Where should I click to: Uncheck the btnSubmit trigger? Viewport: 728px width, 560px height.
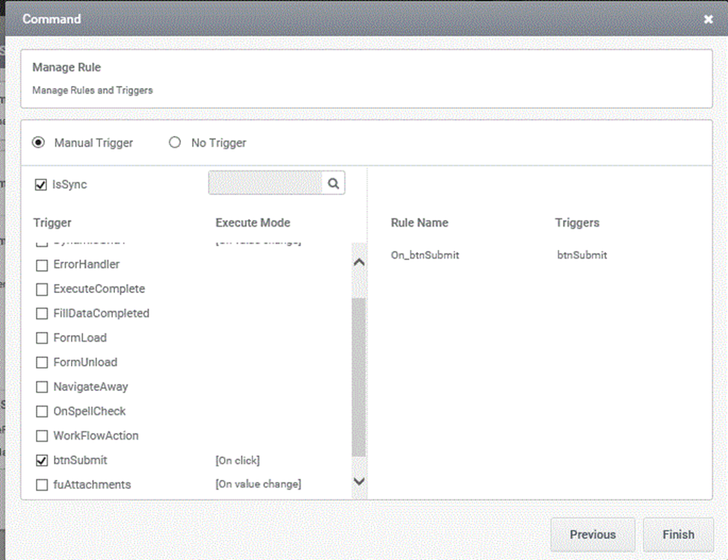42,461
